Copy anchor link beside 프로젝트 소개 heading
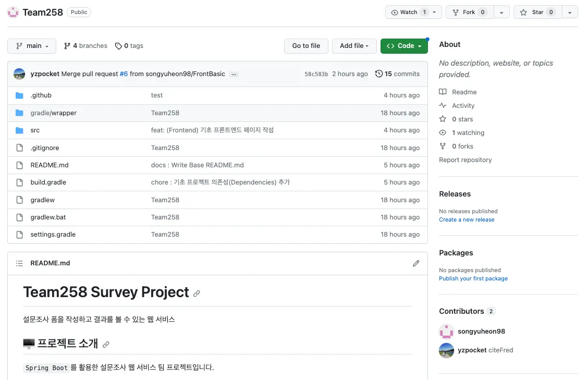The width and height of the screenshot is (588, 380). [x=106, y=345]
